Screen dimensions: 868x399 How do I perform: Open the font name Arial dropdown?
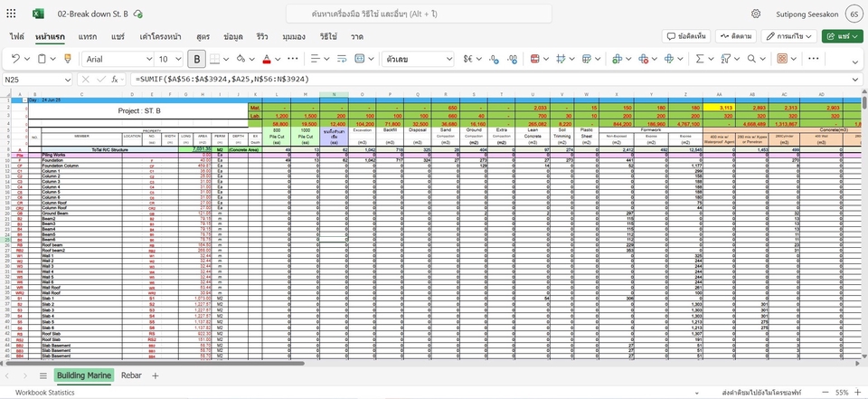(x=116, y=59)
